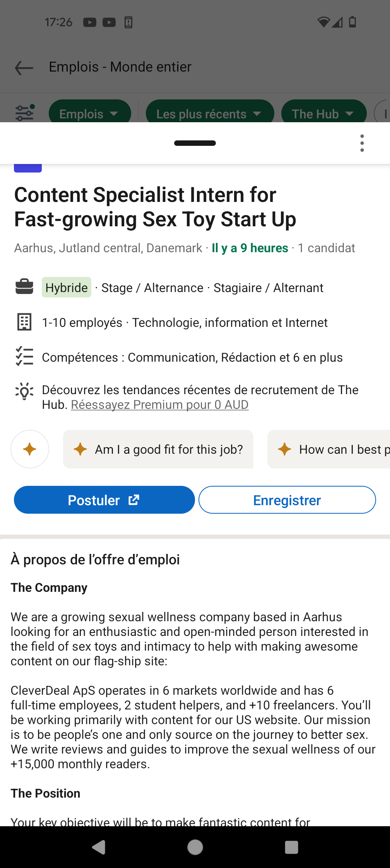Click the Enregistrer save button
The height and width of the screenshot is (868, 390).
point(287,500)
